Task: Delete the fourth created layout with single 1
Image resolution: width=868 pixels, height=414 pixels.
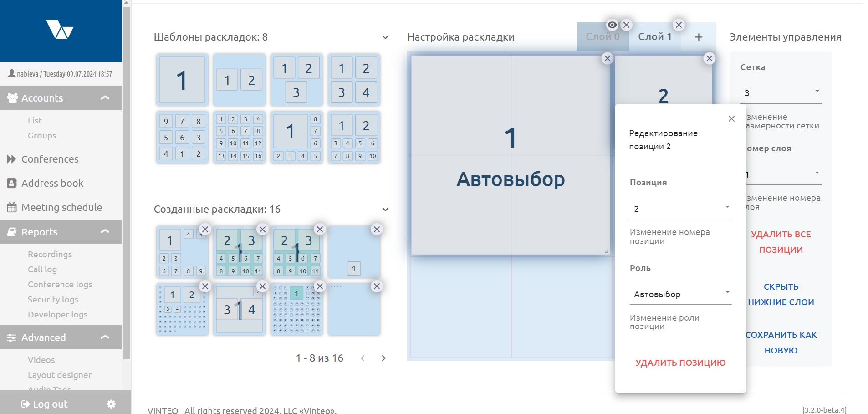Action: tap(377, 229)
